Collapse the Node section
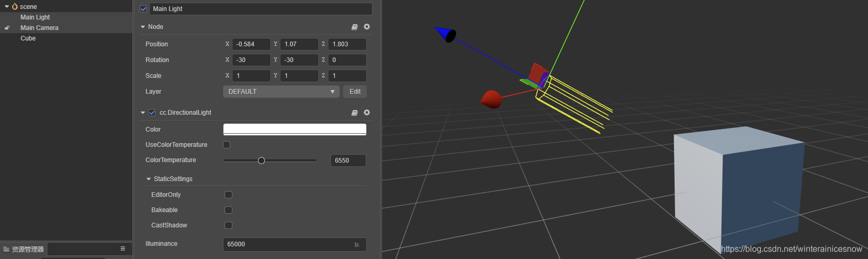 tap(143, 27)
